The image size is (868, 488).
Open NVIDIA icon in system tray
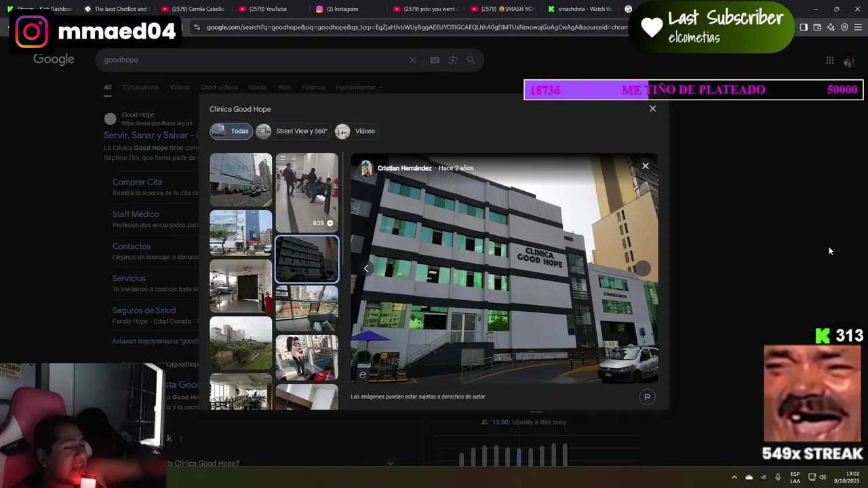click(764, 477)
